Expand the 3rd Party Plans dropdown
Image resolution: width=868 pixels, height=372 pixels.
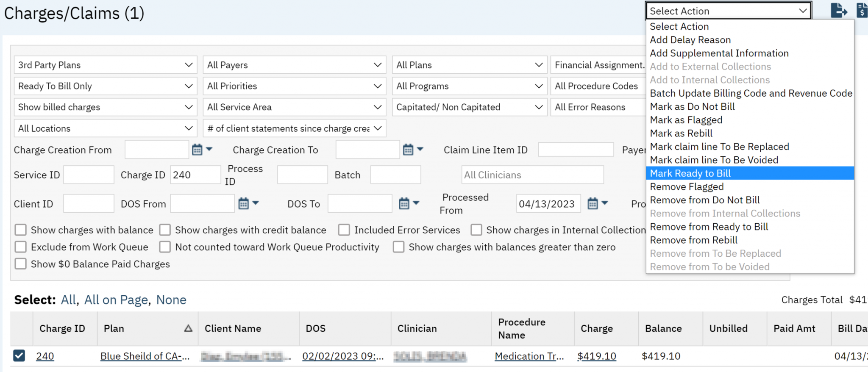click(105, 65)
